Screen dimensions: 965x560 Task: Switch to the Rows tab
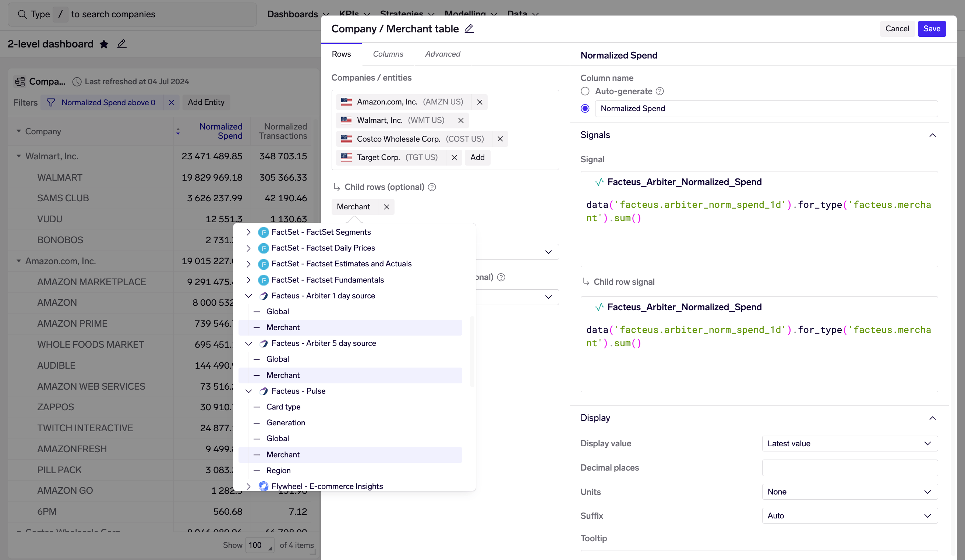[341, 54]
